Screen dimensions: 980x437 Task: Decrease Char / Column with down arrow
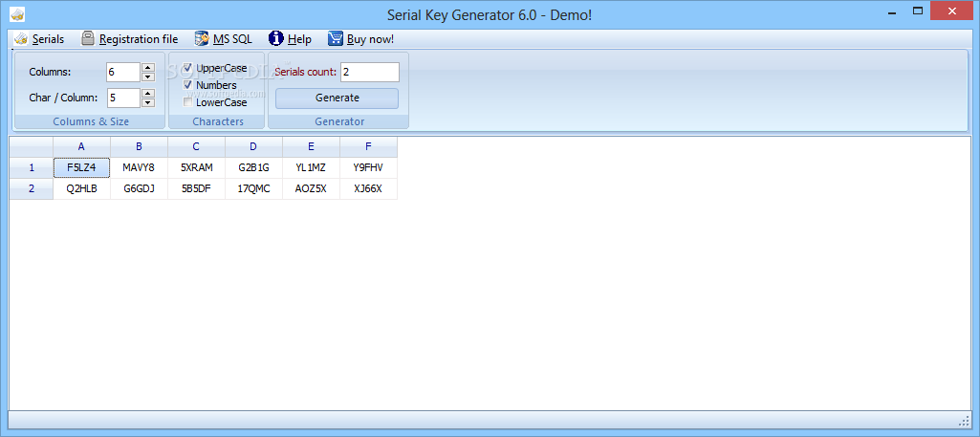(148, 102)
